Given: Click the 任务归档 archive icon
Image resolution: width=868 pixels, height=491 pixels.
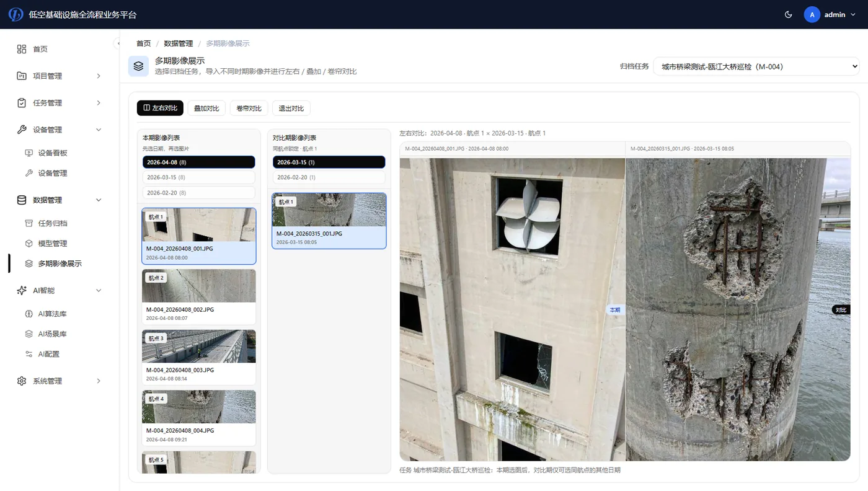Looking at the screenshot, I should click(29, 223).
